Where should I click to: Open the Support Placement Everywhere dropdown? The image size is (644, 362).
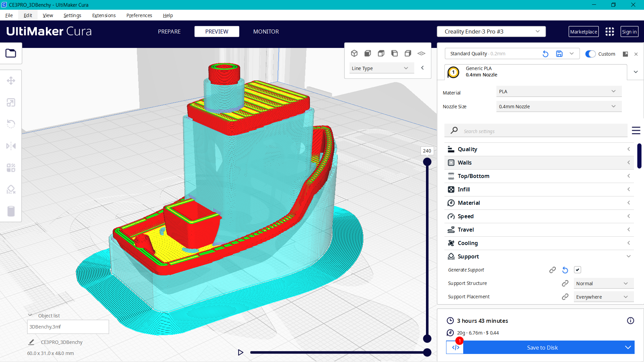coord(603,297)
